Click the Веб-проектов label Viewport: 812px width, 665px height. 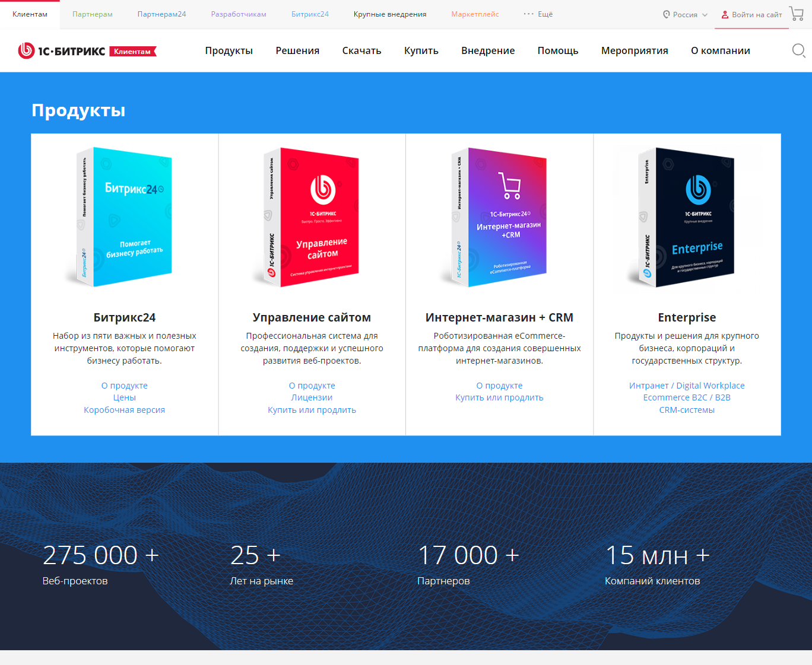click(x=75, y=581)
